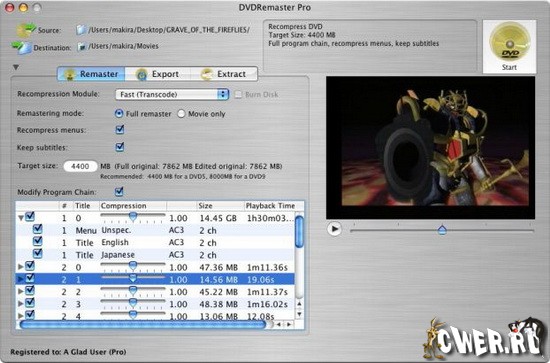Click the Destination folder icon
The height and width of the screenshot is (363, 550).
(x=21, y=47)
